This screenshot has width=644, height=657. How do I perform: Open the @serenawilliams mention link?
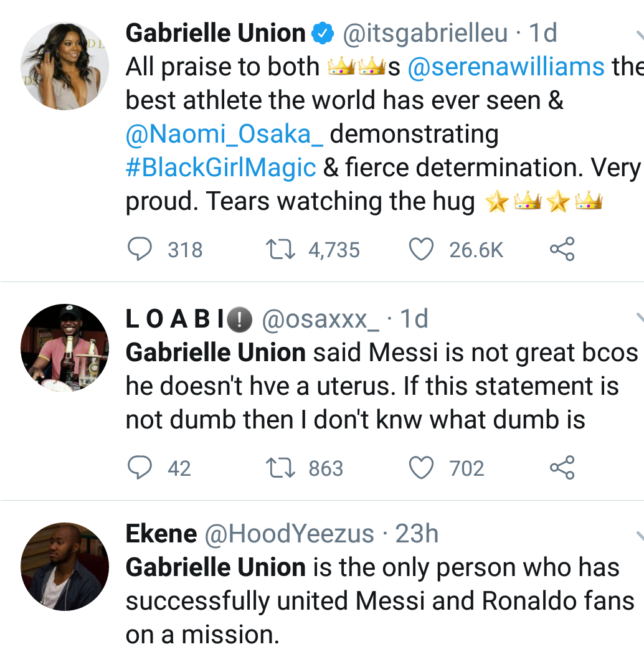click(506, 67)
